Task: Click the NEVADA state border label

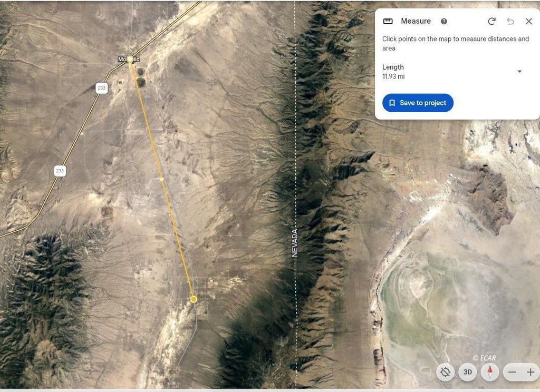Action: (294, 243)
